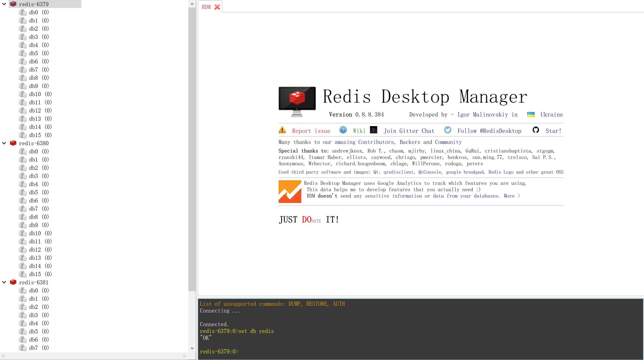Viewport: 644px width, 360px height.
Task: Open the google breakpad link
Action: point(465,172)
